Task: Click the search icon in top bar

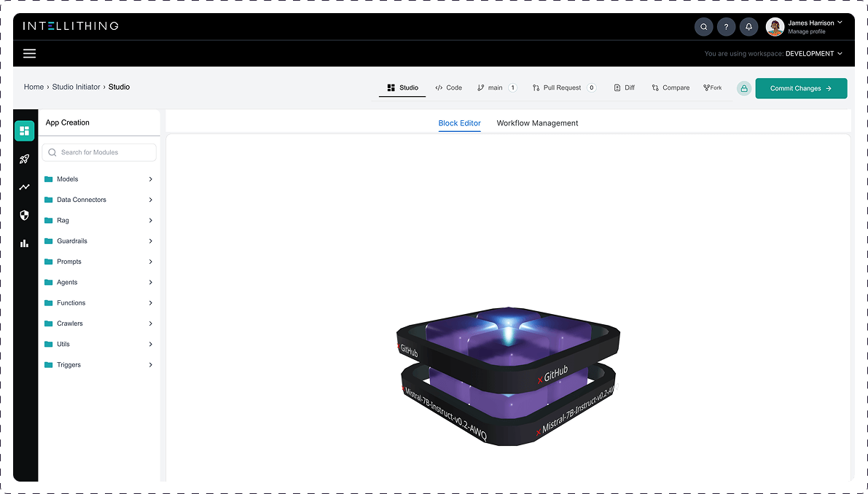Action: (703, 27)
